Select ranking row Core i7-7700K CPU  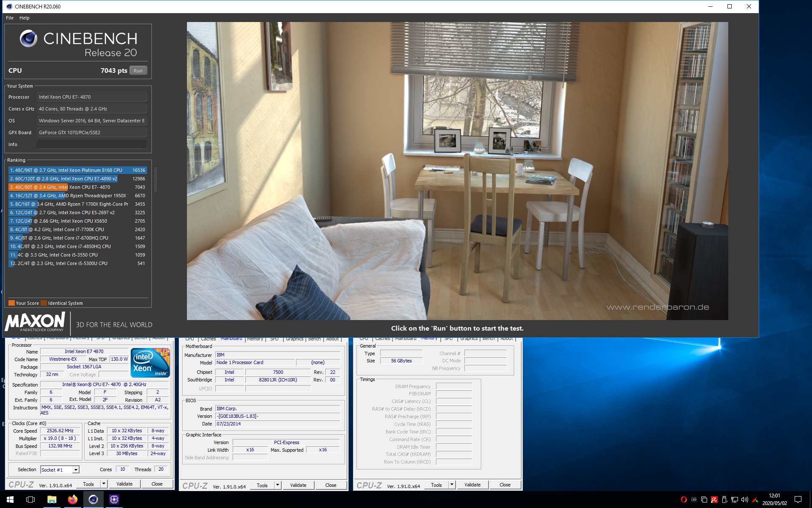[77, 229]
